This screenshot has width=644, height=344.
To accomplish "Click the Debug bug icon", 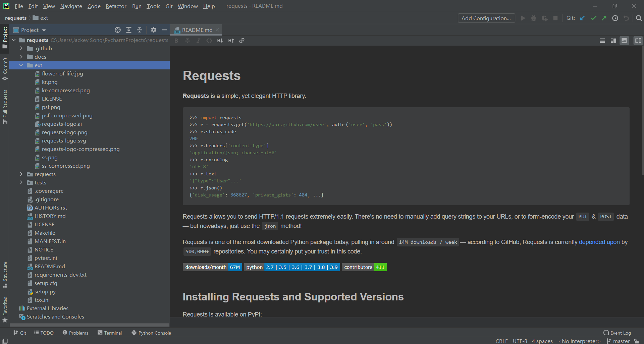I will tap(534, 18).
